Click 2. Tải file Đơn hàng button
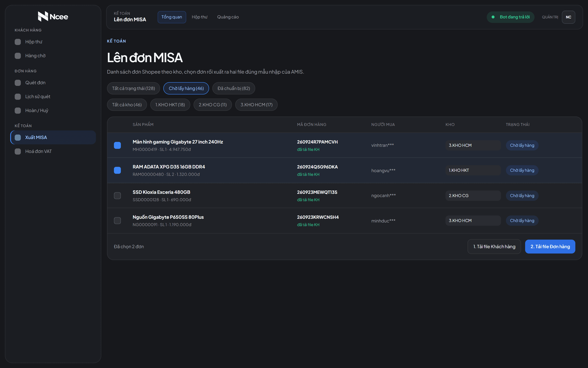The width and height of the screenshot is (588, 368). (550, 247)
